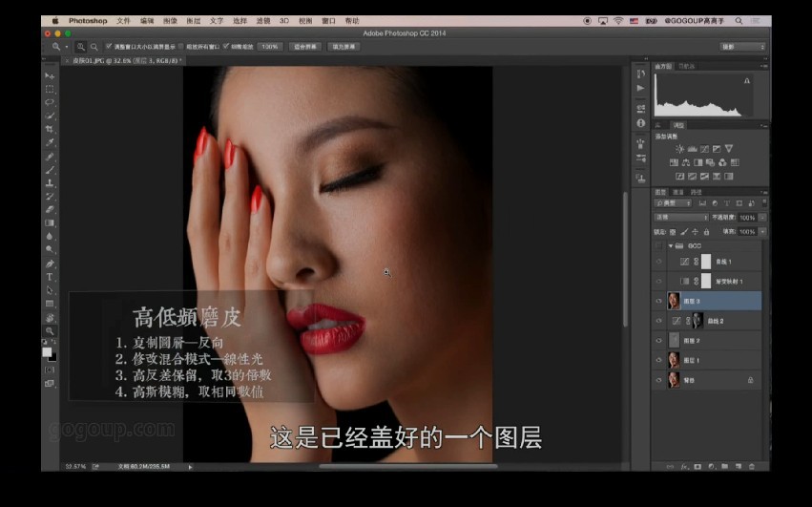The width and height of the screenshot is (812, 507).
Task: Add a Gradient Map adjustment layer
Action: 729,177
